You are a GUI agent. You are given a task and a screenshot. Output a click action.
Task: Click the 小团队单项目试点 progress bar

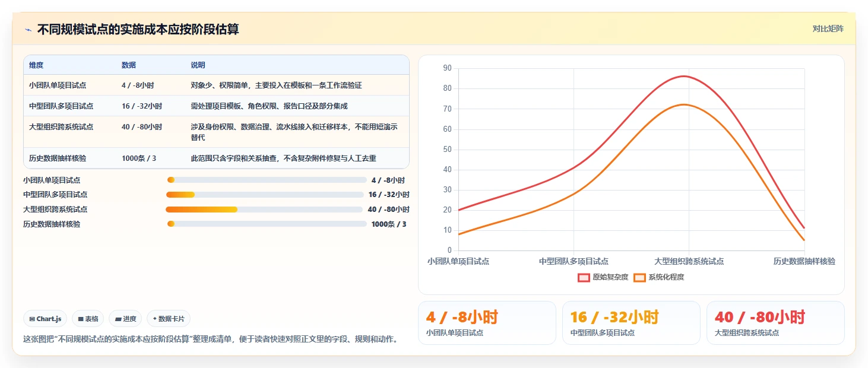[267, 180]
